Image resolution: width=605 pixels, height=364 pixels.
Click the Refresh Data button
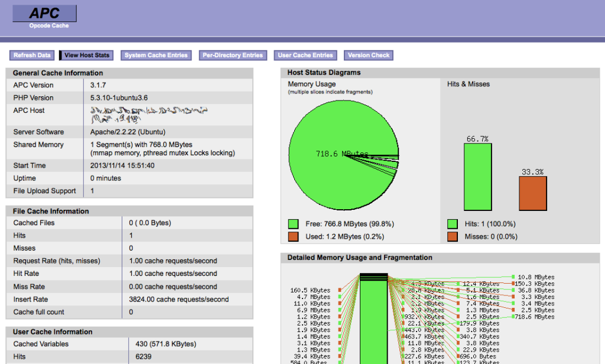coord(32,55)
